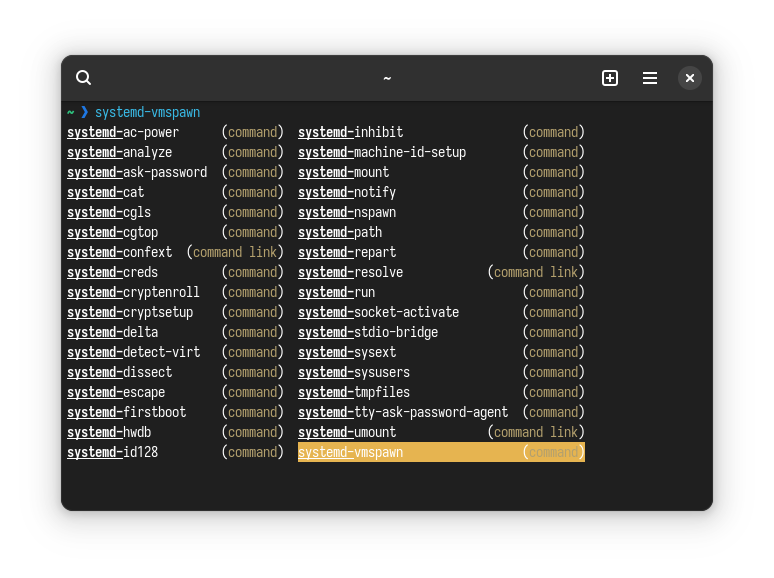Click the systemd-tty-ask-password-agent entry
The image size is (774, 578).
click(x=403, y=412)
